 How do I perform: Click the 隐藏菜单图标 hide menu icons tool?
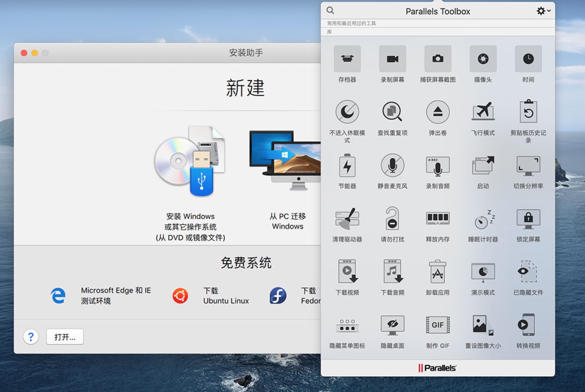coord(347,326)
